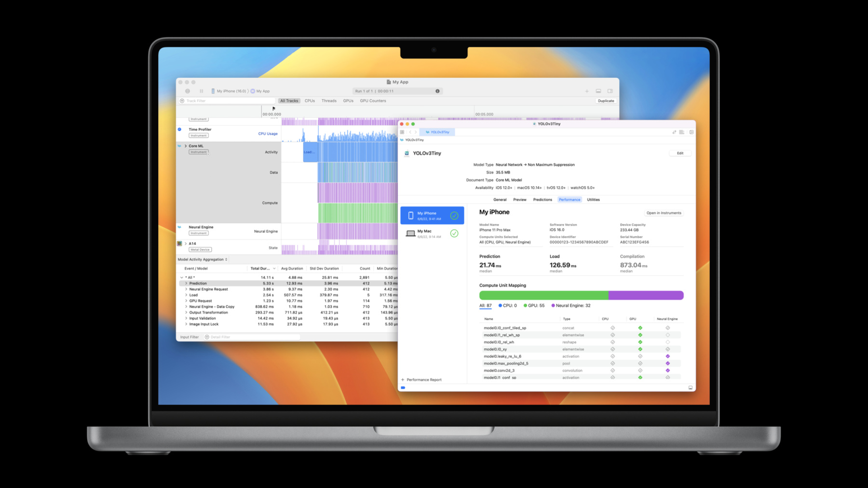The height and width of the screenshot is (488, 868).
Task: Click the timeline flag marker at 00:00.000
Action: pos(273,109)
